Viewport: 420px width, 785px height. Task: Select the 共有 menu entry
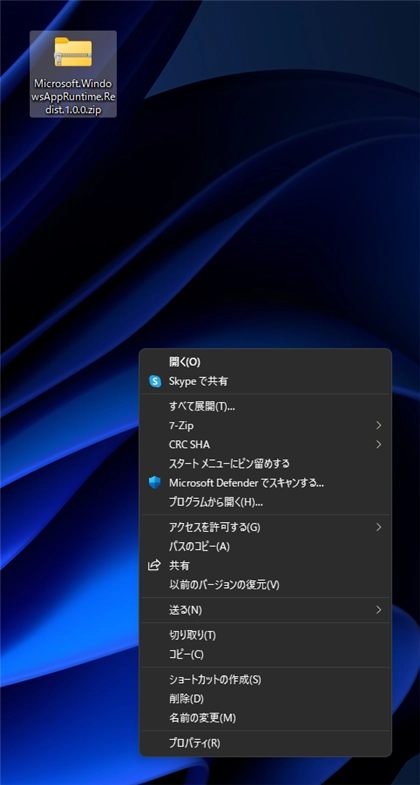pyautogui.click(x=265, y=565)
